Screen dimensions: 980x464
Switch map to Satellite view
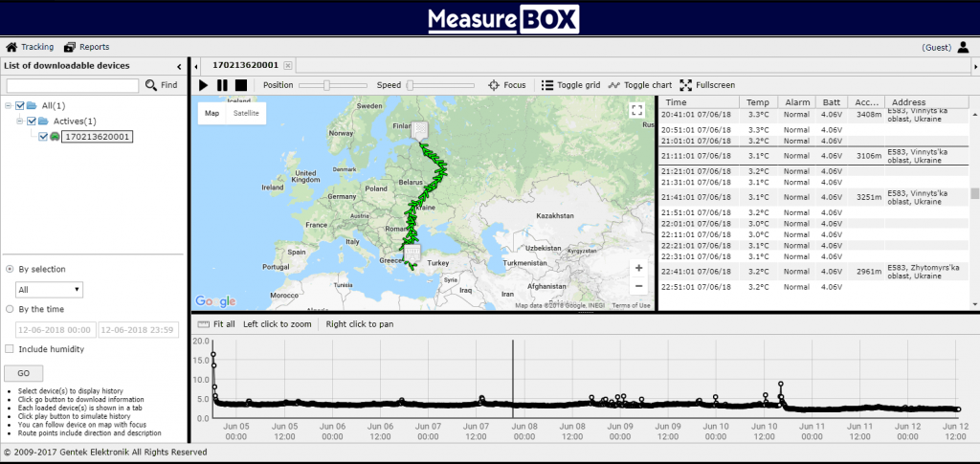pyautogui.click(x=246, y=113)
